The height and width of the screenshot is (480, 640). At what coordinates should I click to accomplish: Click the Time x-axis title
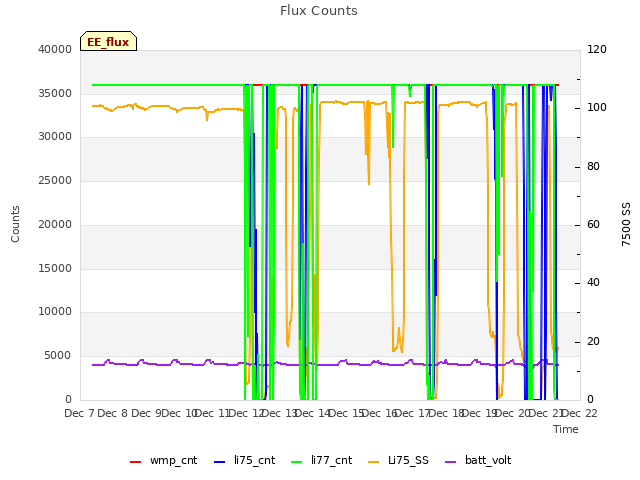566,429
